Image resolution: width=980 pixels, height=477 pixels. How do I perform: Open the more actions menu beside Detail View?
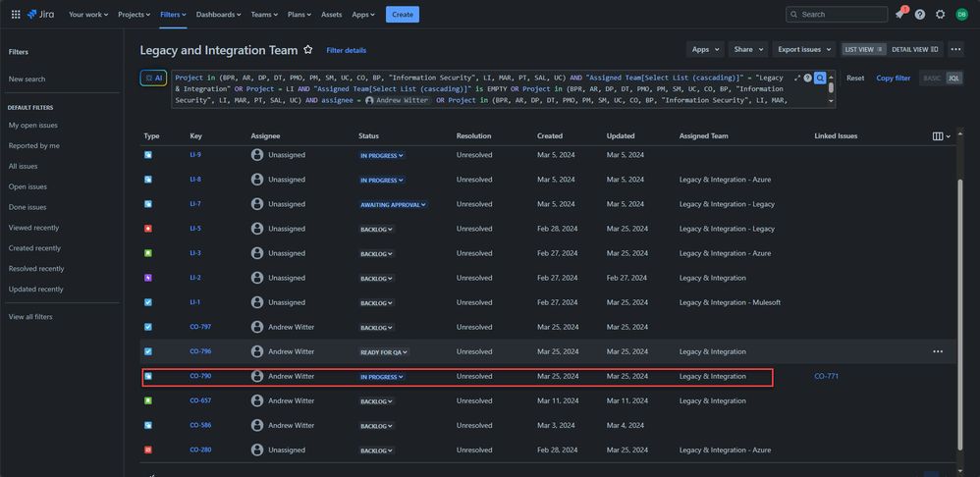tap(955, 49)
